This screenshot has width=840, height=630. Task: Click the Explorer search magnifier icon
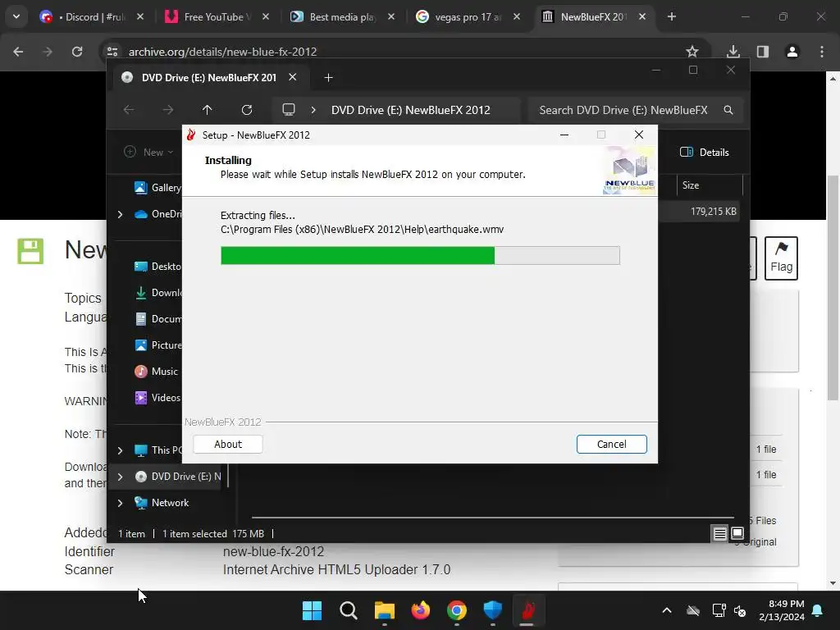point(728,110)
